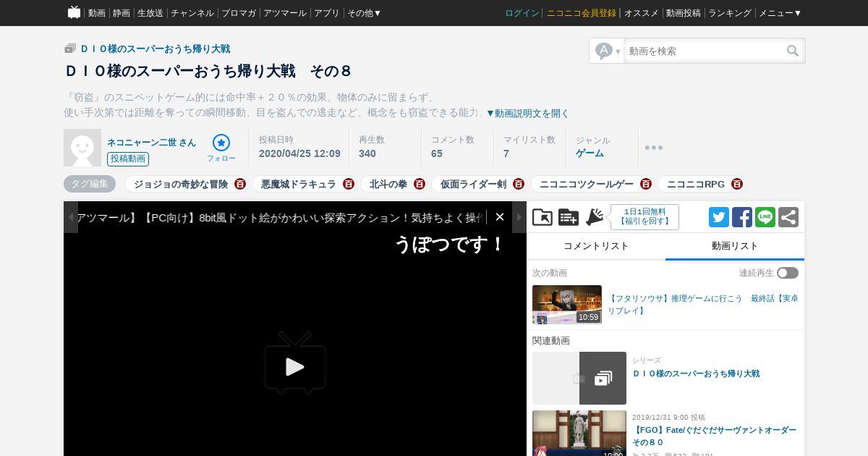
Task: Click the series icon beside the series title
Action: click(69, 48)
